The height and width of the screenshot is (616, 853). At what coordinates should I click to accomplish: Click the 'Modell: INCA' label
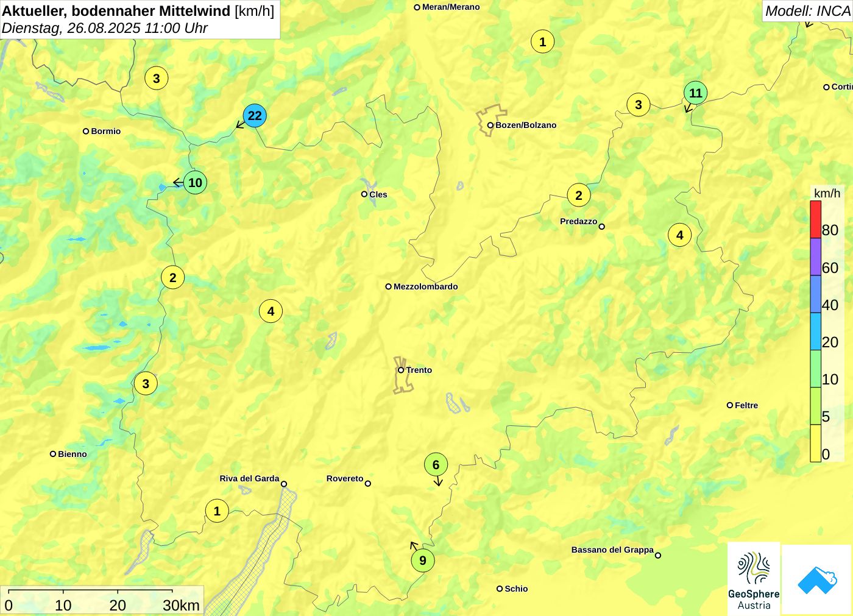(x=808, y=10)
